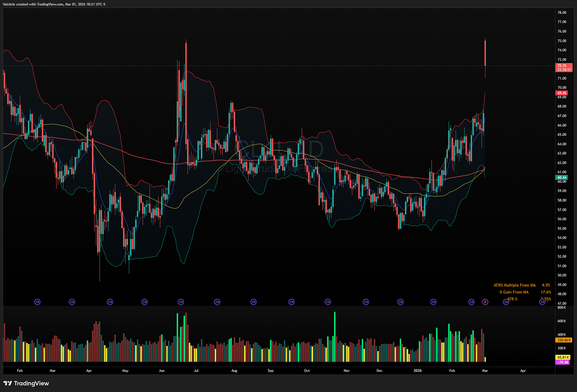Click the latest red gap-up candle near 75
The width and height of the screenshot is (577, 392).
485,54
